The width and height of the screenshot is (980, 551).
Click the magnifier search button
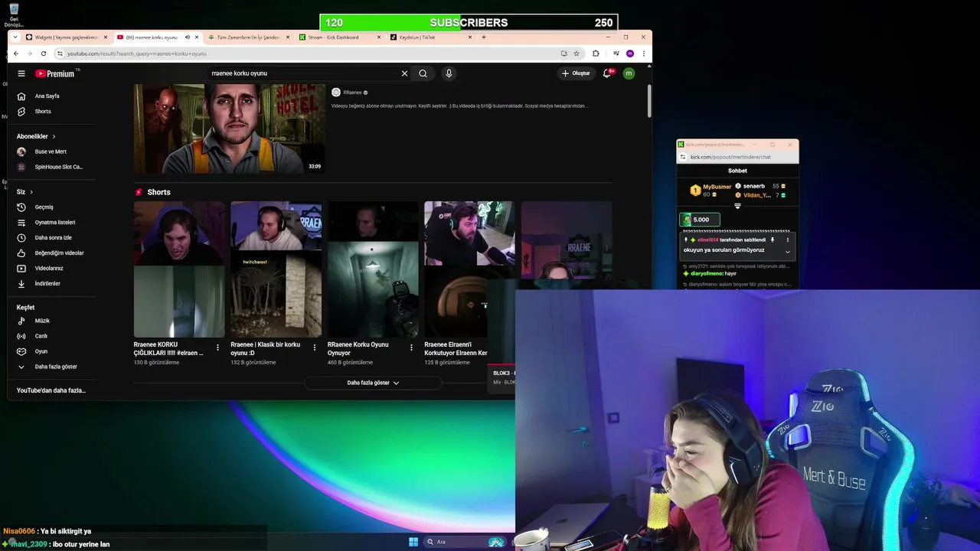pos(423,73)
